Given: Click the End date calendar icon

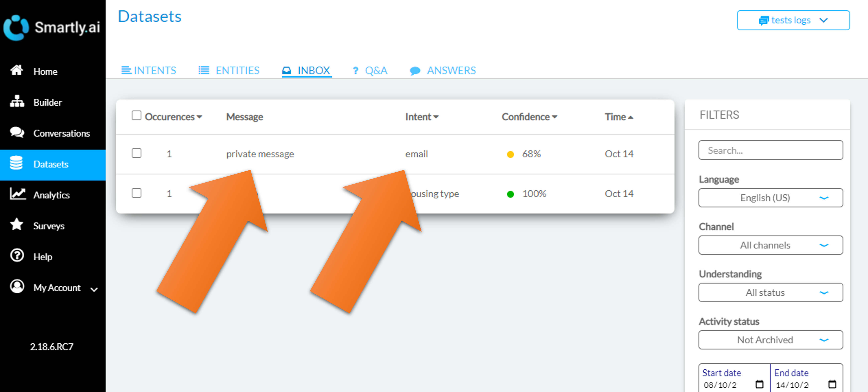Looking at the screenshot, I should (x=832, y=384).
